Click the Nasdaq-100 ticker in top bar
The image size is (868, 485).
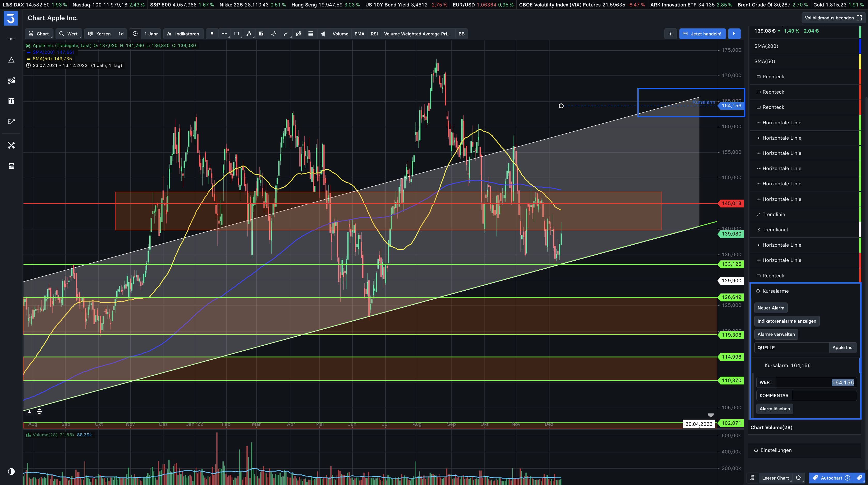[109, 5]
